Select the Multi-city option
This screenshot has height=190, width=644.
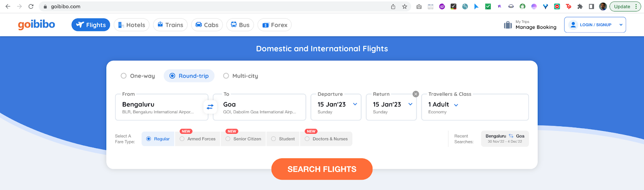coord(241,76)
